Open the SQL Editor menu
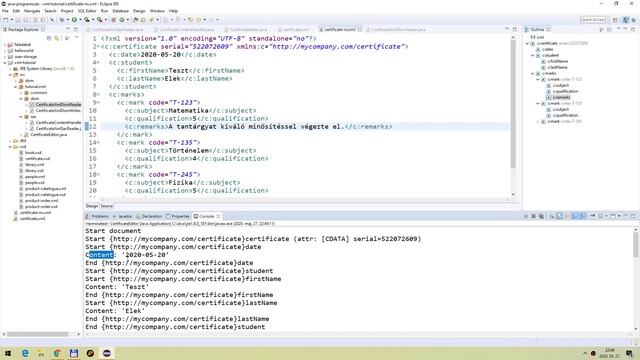Viewport: 640px width, 360px height. (x=87, y=11)
